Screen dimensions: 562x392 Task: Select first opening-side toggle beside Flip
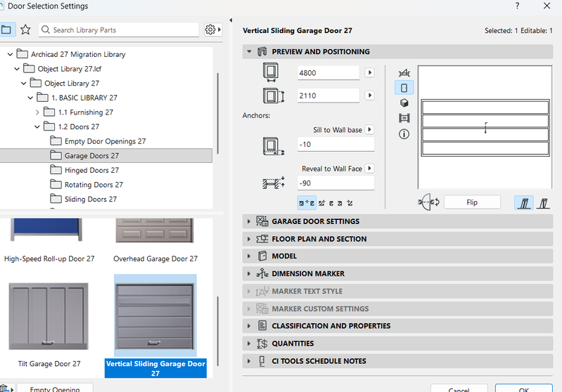coord(524,203)
